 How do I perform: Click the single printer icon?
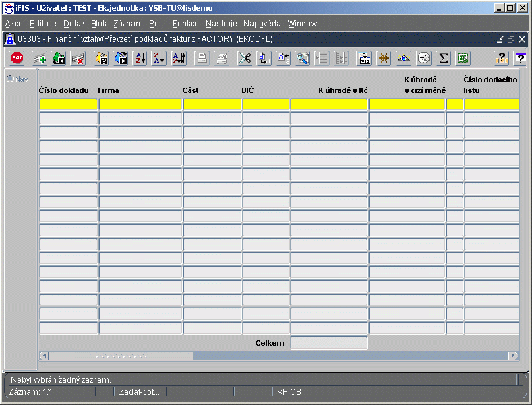202,59
